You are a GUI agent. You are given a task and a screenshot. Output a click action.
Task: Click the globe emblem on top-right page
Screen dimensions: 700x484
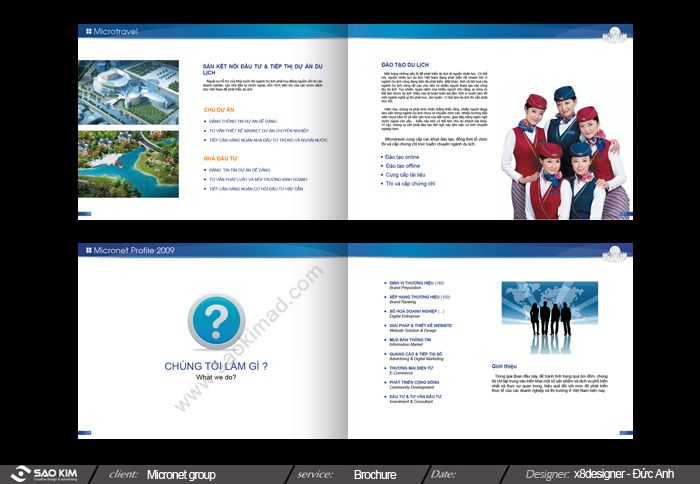pos(613,34)
